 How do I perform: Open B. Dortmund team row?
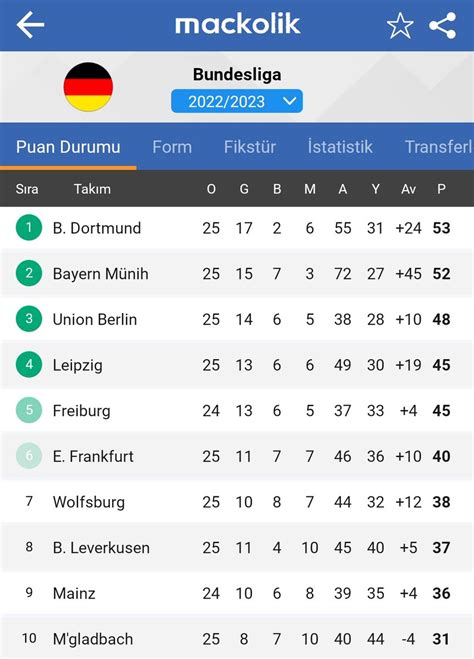[237, 228]
